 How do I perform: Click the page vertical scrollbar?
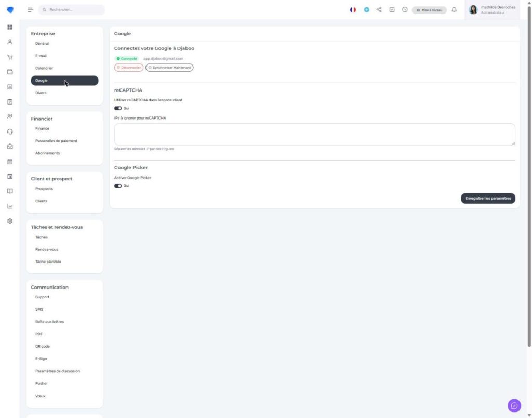pos(529,177)
